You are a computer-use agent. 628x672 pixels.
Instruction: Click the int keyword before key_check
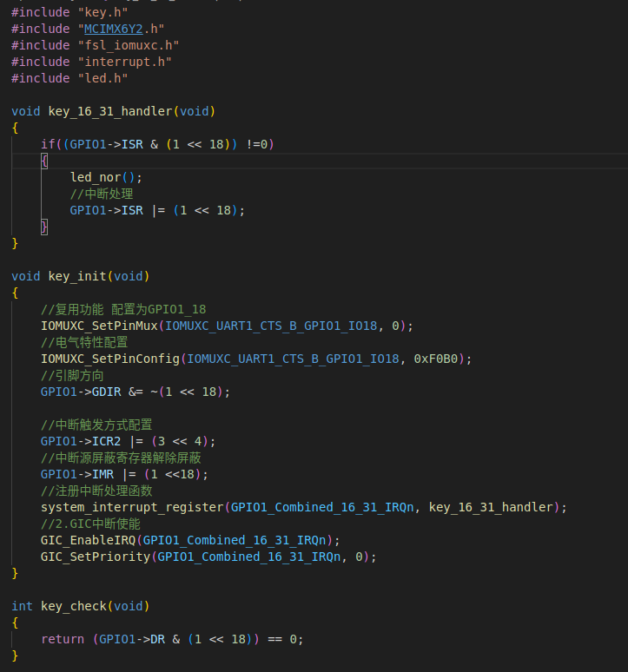tap(23, 606)
